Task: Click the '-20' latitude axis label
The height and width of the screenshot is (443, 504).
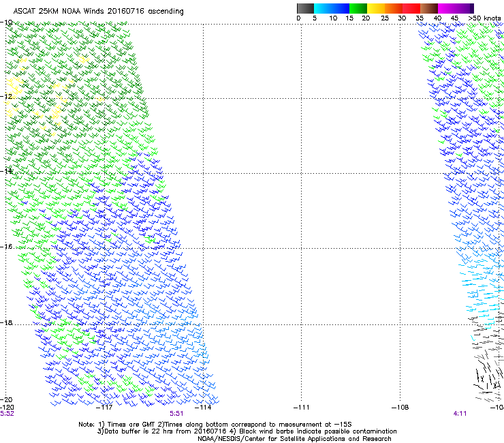Action: point(6,399)
